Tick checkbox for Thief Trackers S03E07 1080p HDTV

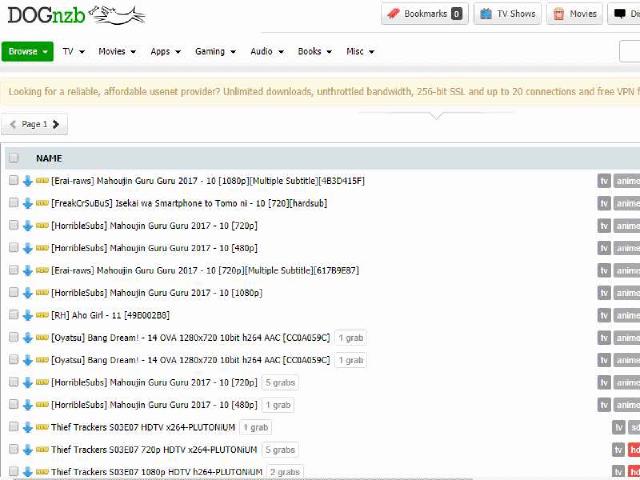click(x=13, y=471)
